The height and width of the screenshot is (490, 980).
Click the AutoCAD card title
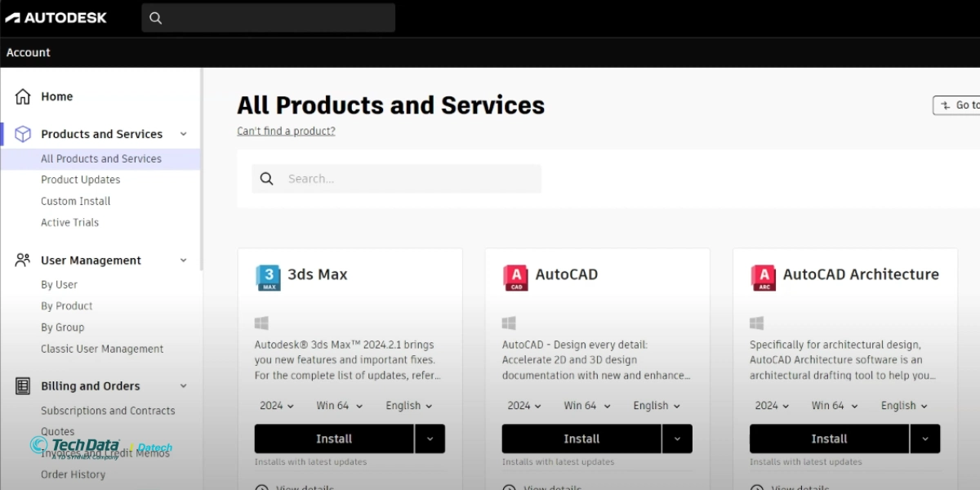coord(567,274)
